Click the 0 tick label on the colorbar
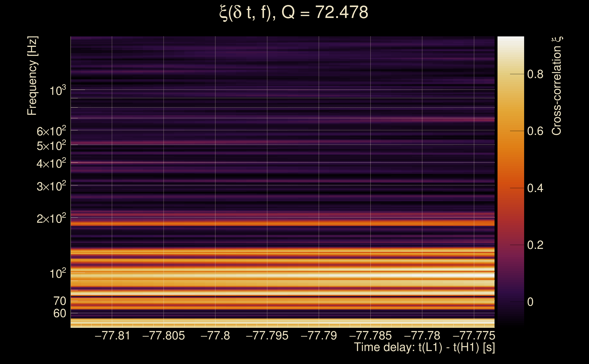589x364 pixels. (x=530, y=302)
